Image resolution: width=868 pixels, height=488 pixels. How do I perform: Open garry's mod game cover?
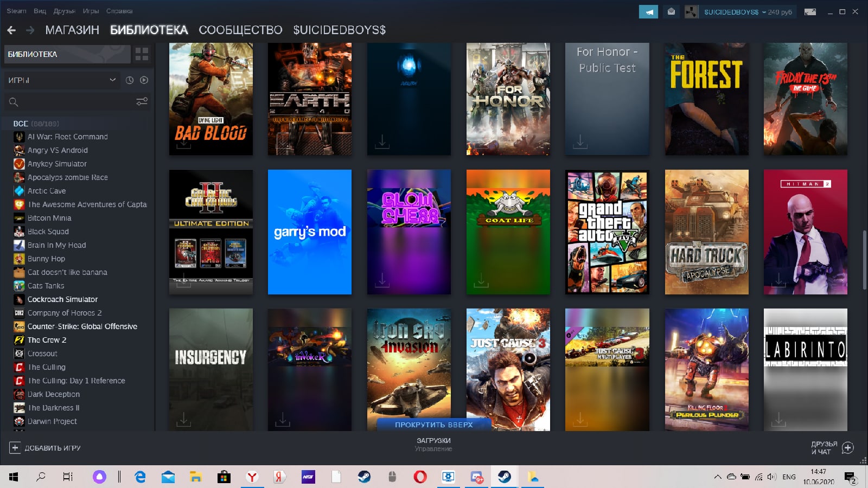[x=310, y=232]
